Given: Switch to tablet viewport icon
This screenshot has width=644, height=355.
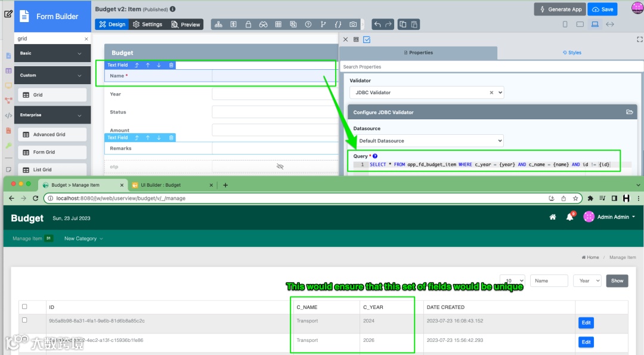Looking at the screenshot, I should coord(580,24).
